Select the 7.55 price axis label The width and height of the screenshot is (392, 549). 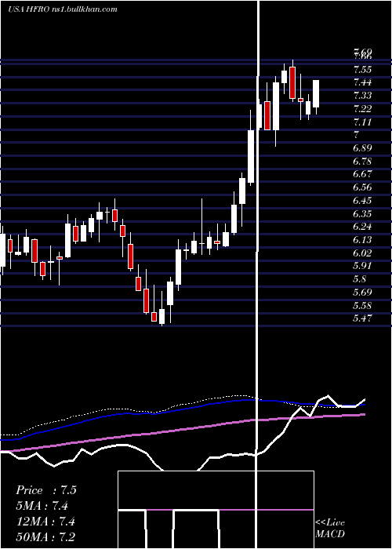(x=362, y=69)
